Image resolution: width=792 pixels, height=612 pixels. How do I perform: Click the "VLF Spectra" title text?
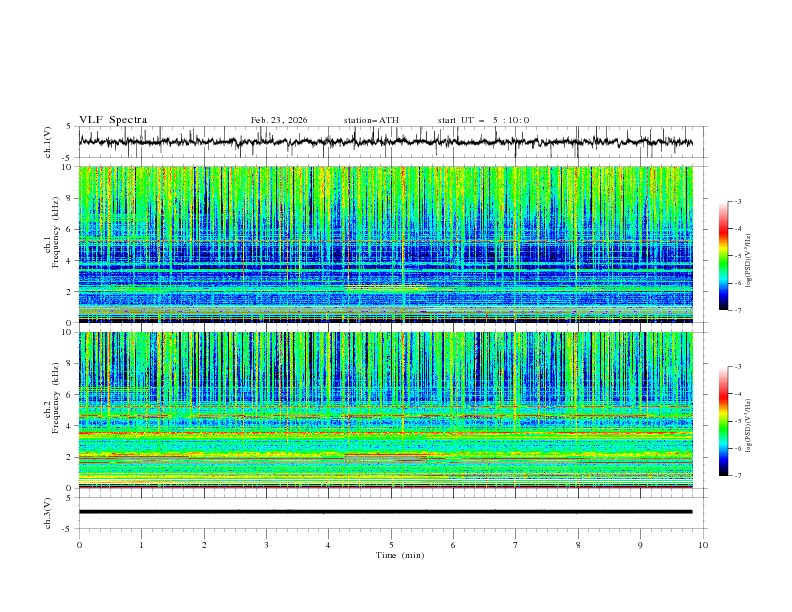[113, 120]
